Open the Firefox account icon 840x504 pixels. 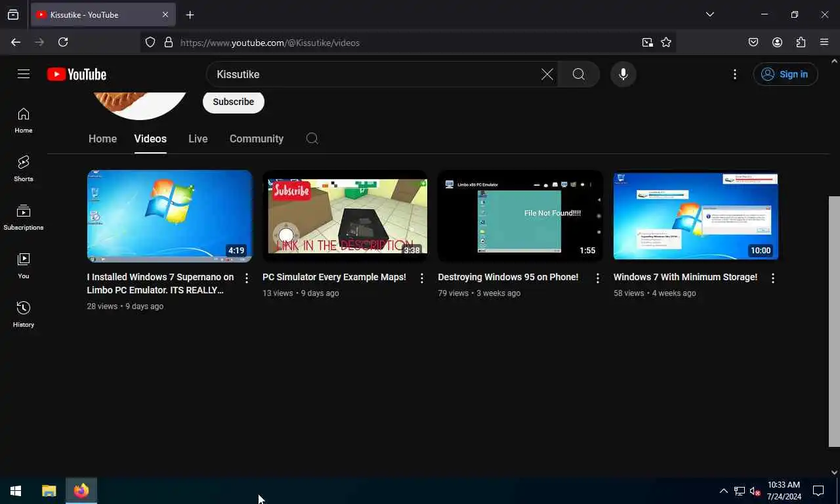tap(777, 42)
